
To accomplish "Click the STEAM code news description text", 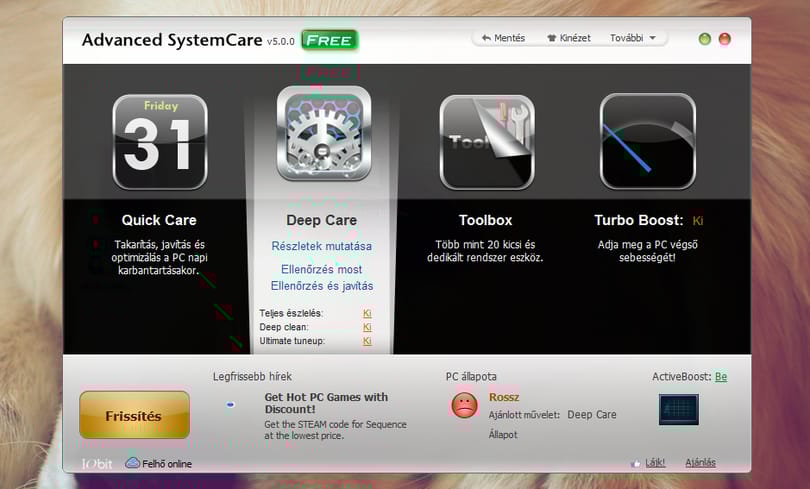I will (x=335, y=430).
